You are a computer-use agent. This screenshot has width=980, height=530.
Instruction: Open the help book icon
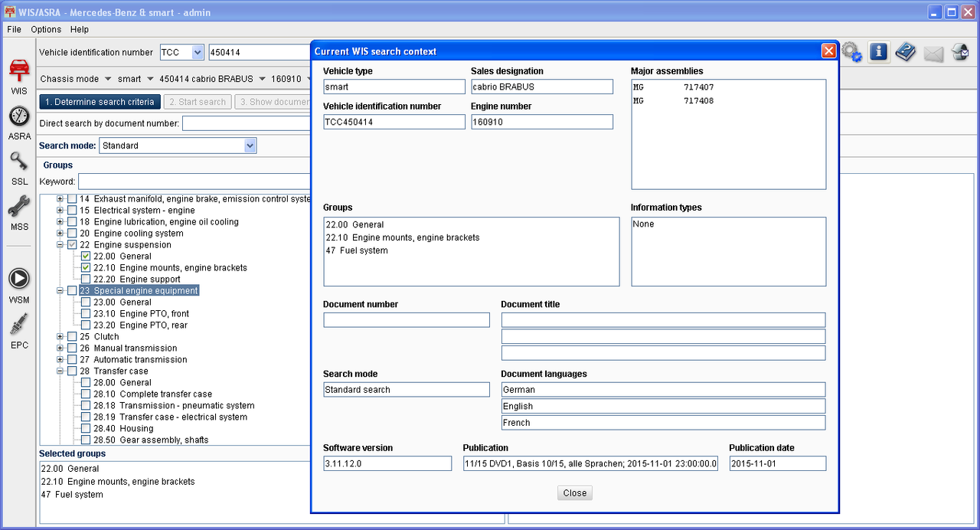point(906,52)
